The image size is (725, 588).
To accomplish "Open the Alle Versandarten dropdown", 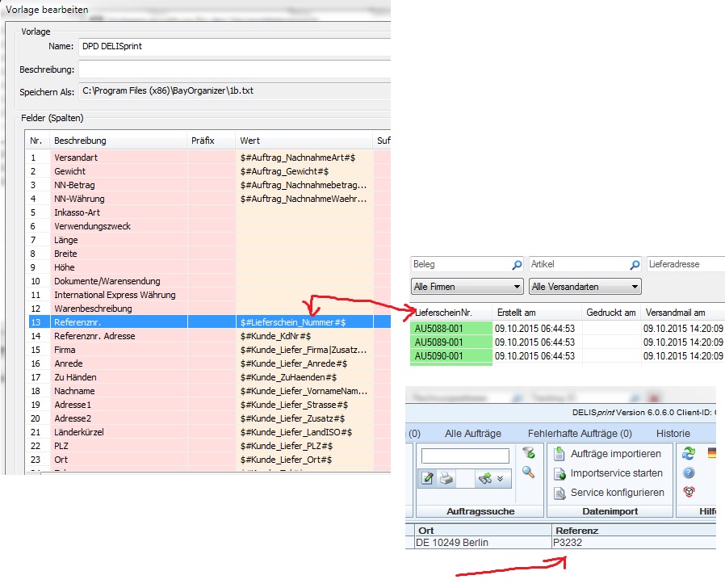I will pyautogui.click(x=585, y=287).
